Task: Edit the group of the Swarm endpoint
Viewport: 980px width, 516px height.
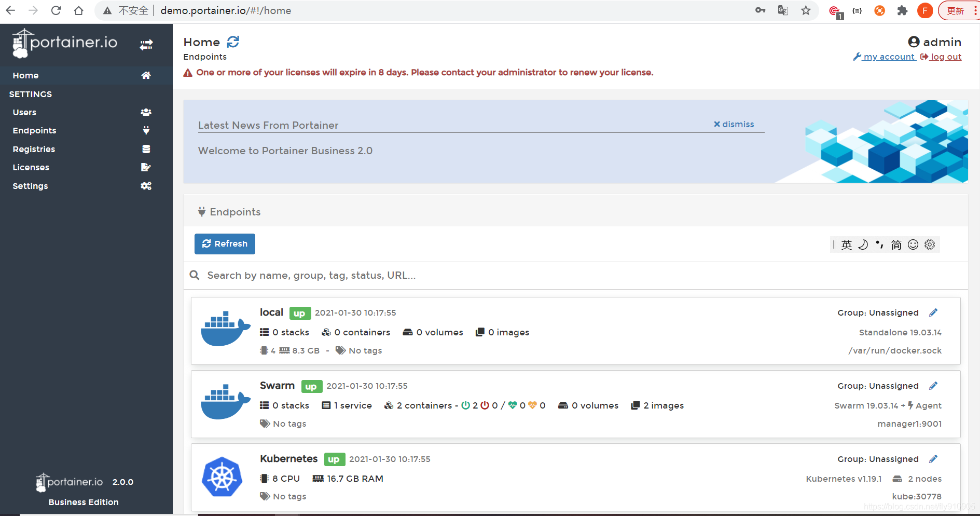Action: (933, 385)
